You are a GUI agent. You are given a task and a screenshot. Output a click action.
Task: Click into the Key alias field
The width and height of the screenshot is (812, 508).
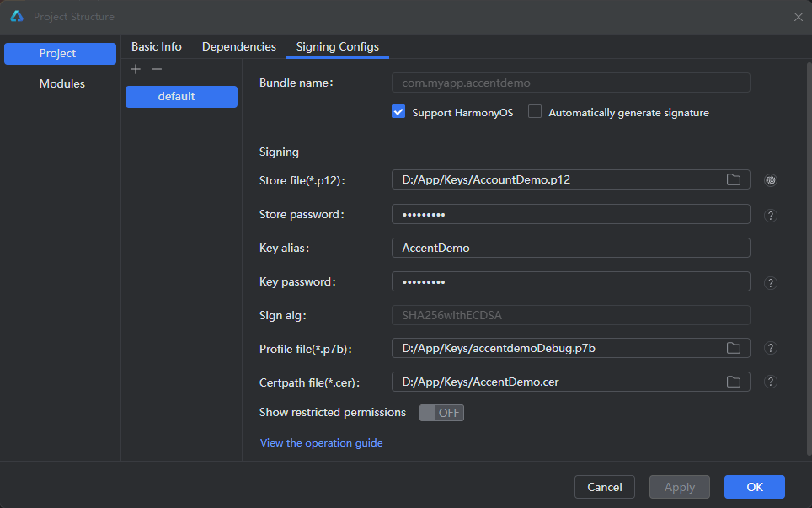[570, 248]
